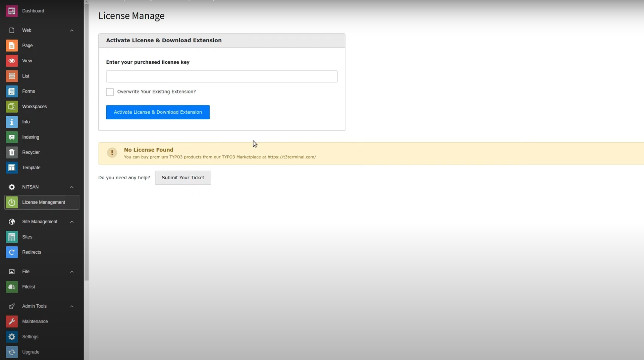Focus the purchased license key field
Screen dimensions: 644x360
(221, 76)
